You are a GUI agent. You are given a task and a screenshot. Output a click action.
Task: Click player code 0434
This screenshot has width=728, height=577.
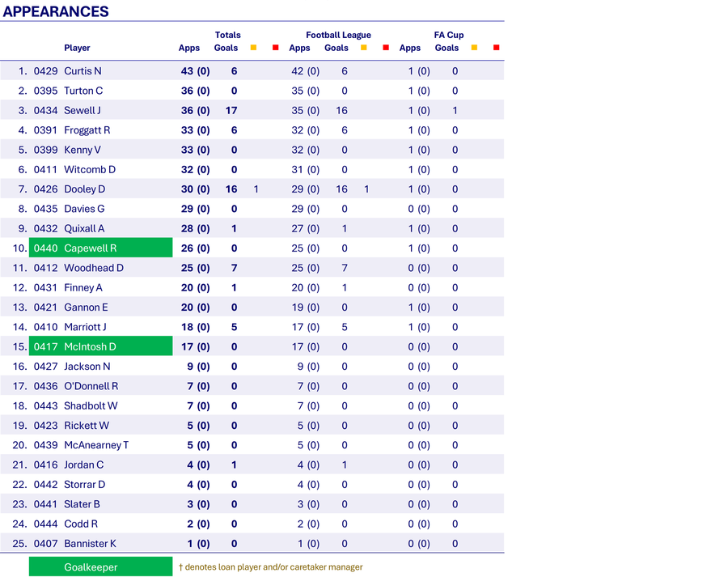45,111
